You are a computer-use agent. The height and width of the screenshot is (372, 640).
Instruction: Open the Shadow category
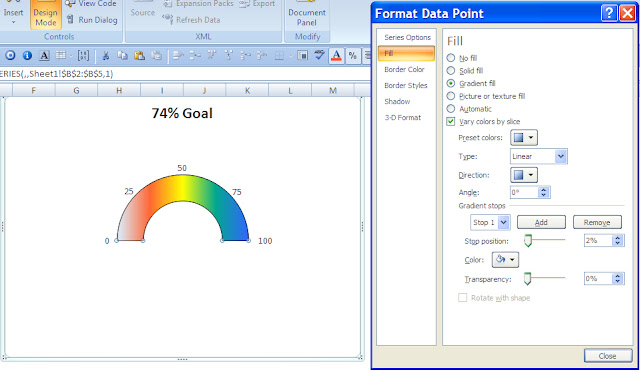(397, 101)
